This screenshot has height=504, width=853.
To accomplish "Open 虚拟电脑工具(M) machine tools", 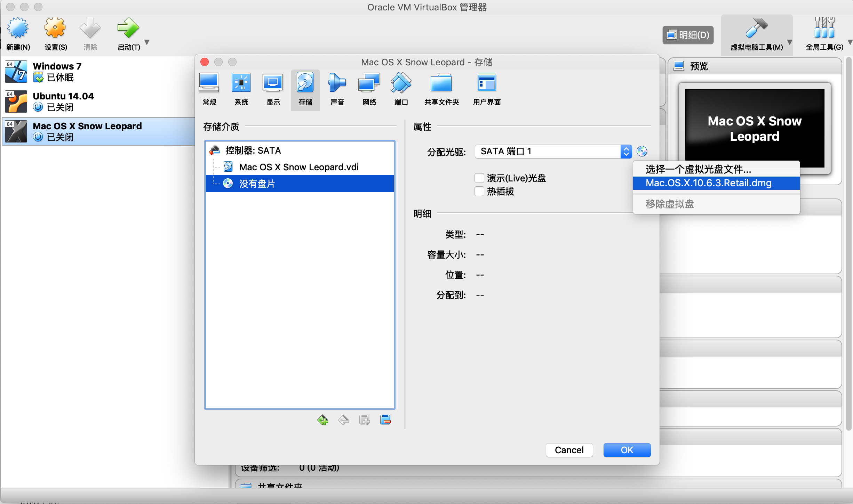I will (756, 34).
